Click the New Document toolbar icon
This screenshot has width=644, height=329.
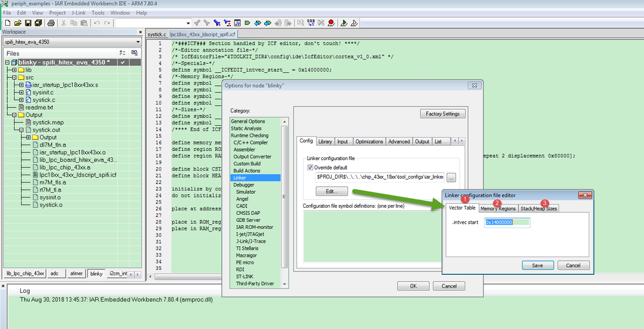(7, 23)
